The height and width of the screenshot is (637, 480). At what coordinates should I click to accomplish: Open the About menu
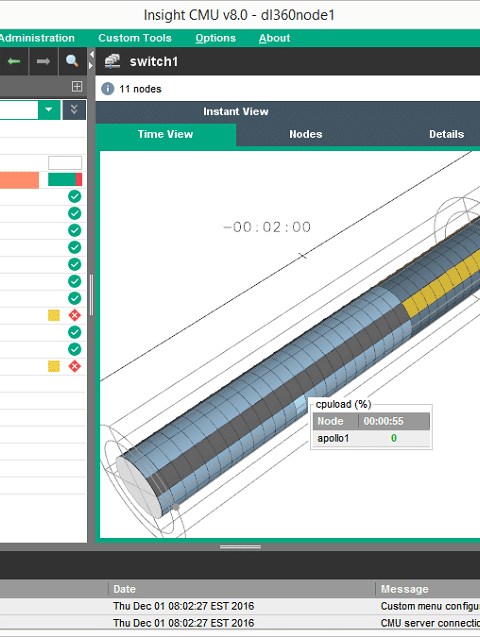point(275,38)
